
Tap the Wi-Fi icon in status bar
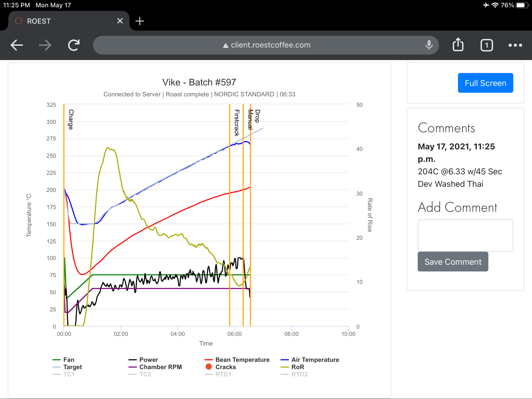coord(495,5)
